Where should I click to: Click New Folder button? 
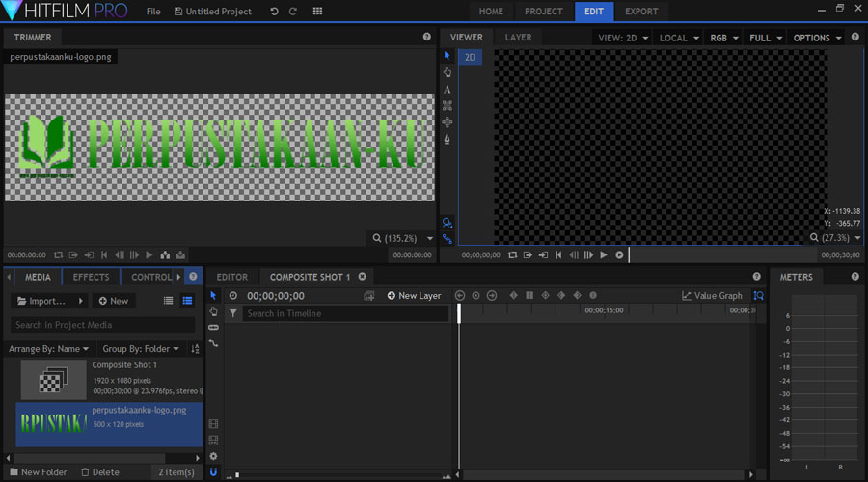[39, 472]
